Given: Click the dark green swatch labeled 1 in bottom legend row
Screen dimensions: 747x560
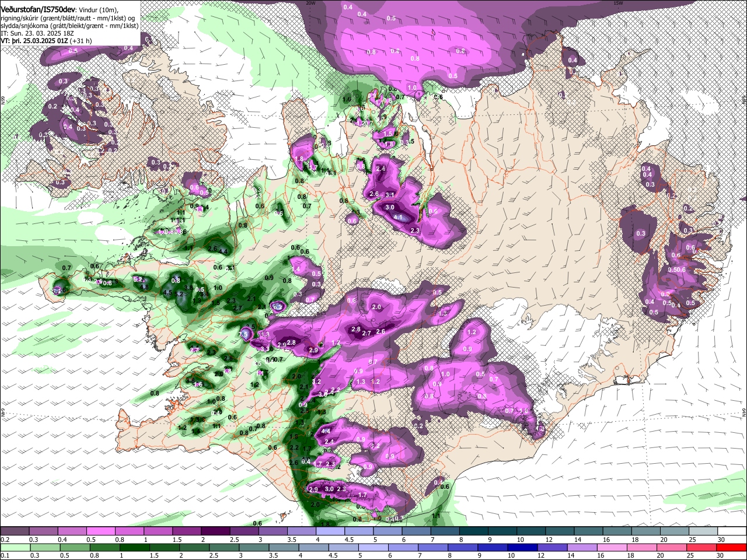Looking at the screenshot, I should pyautogui.click(x=134, y=547).
